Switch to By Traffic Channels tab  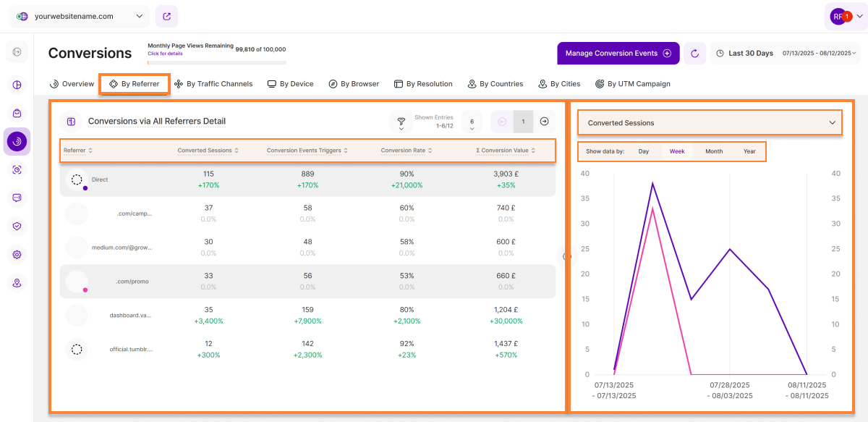tap(213, 84)
